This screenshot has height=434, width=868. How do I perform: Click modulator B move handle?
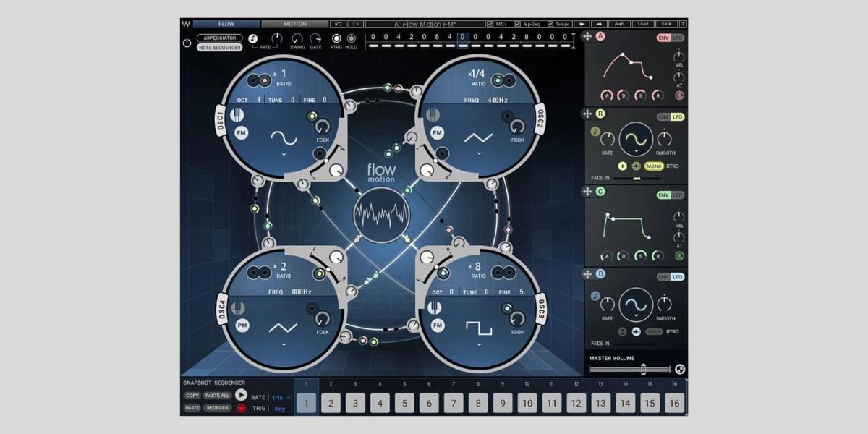(587, 114)
